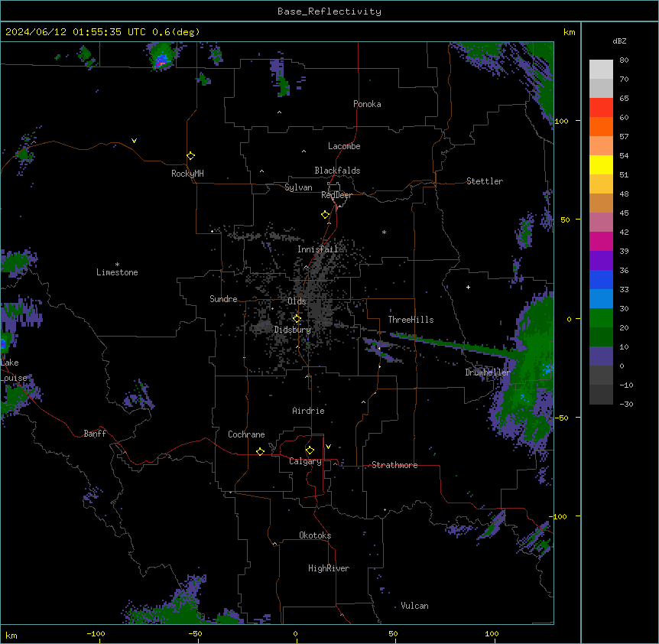659x644 pixels.
Task: Click the white asterisk above Limestone
Action: pos(117,264)
